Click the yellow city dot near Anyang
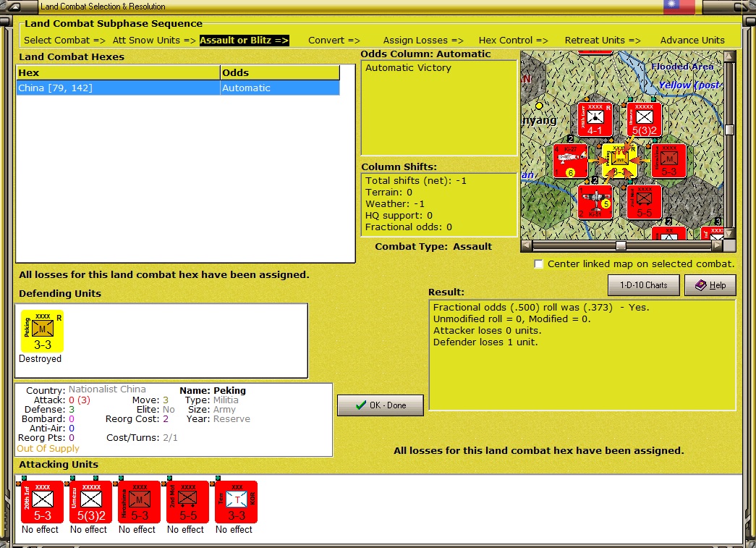Viewport: 756px width, 548px height. (539, 105)
